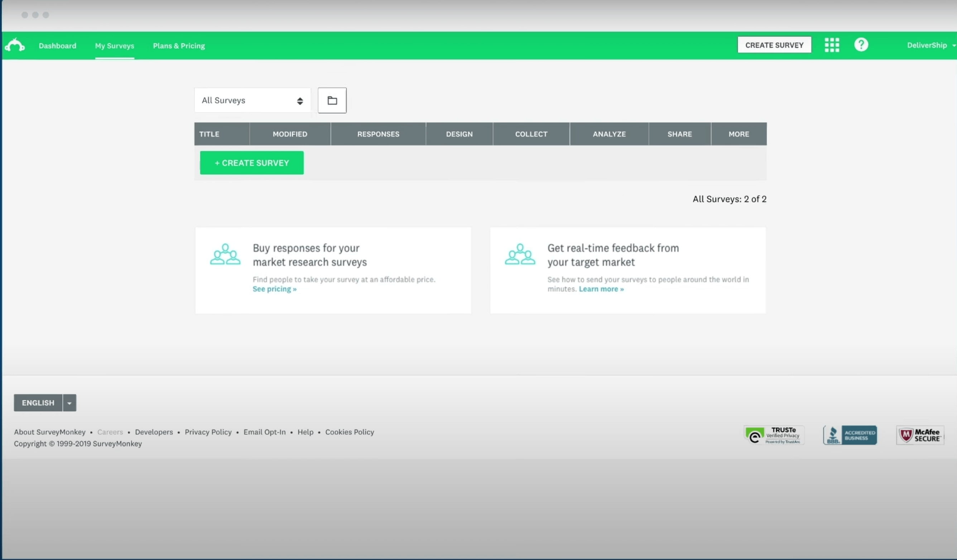Sort by the MODIFIED column header
This screenshot has width=957, height=560.
pos(290,134)
